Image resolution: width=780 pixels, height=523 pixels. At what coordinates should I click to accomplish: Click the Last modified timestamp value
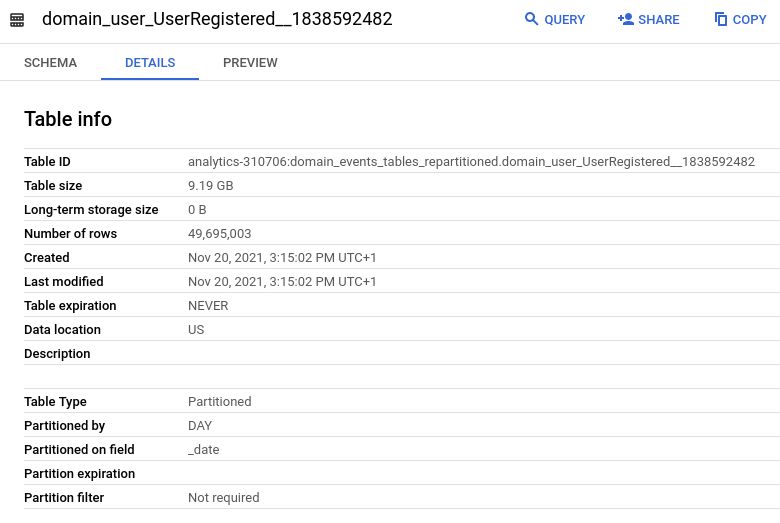282,282
